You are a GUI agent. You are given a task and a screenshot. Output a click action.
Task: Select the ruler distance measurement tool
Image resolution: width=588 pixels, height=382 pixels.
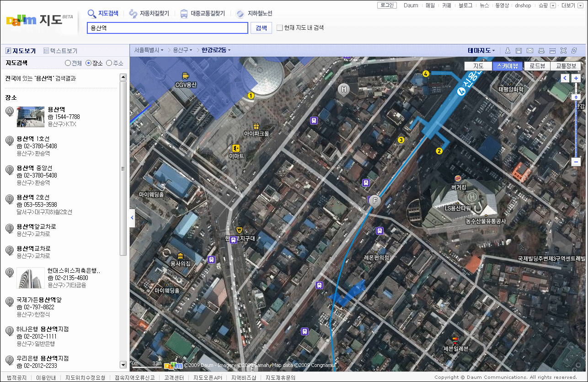point(552,50)
